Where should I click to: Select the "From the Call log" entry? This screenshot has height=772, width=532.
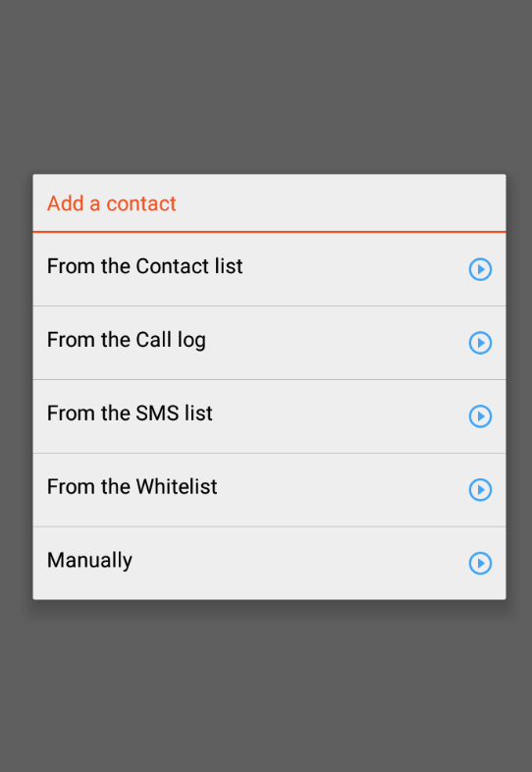click(269, 343)
